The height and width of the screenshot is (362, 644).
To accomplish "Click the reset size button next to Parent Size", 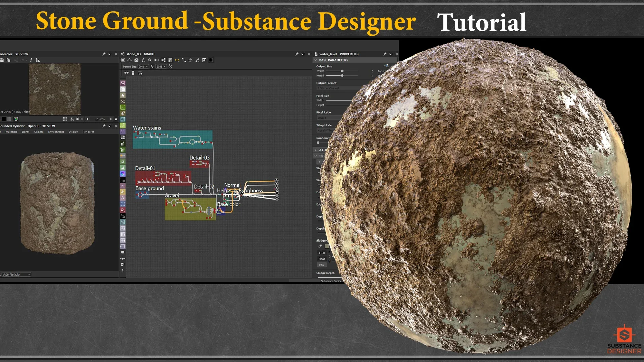I will click(x=170, y=67).
